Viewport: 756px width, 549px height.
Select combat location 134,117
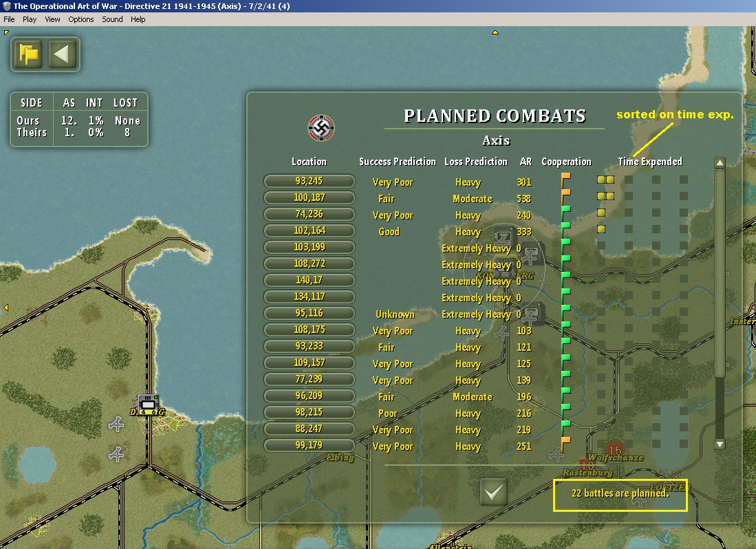point(309,297)
